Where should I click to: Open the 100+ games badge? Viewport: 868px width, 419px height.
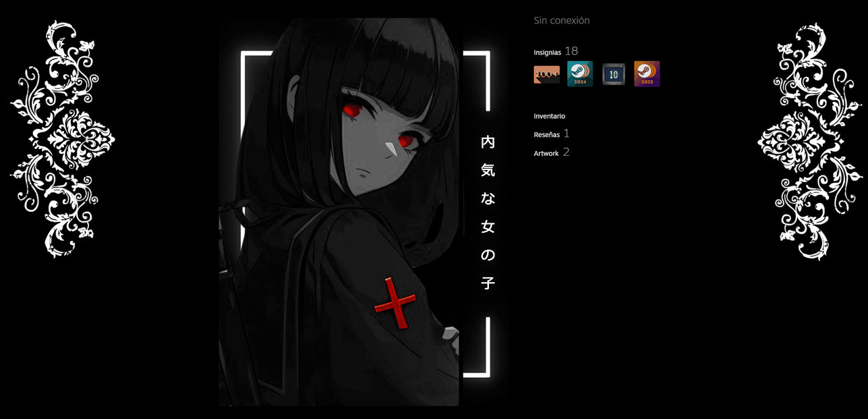(546, 74)
